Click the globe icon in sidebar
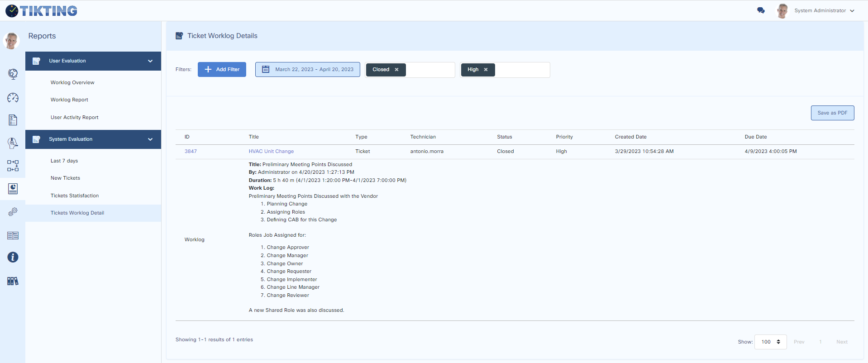 pyautogui.click(x=13, y=74)
